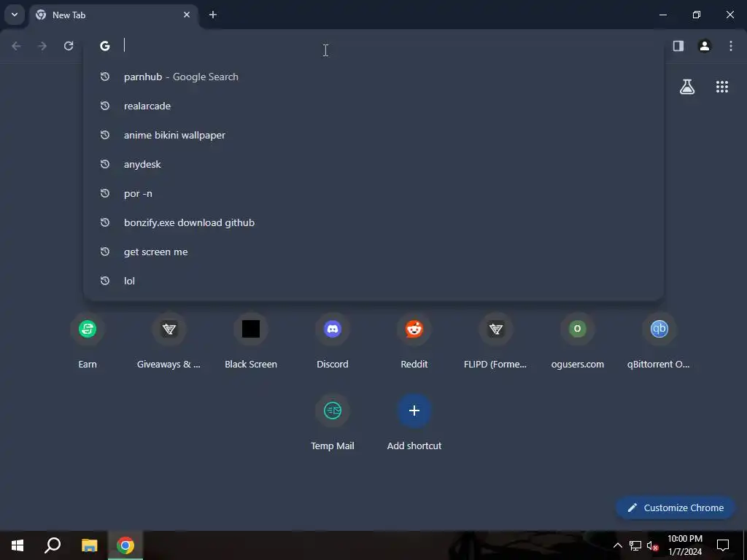Open File Explorer from taskbar

tap(89, 545)
